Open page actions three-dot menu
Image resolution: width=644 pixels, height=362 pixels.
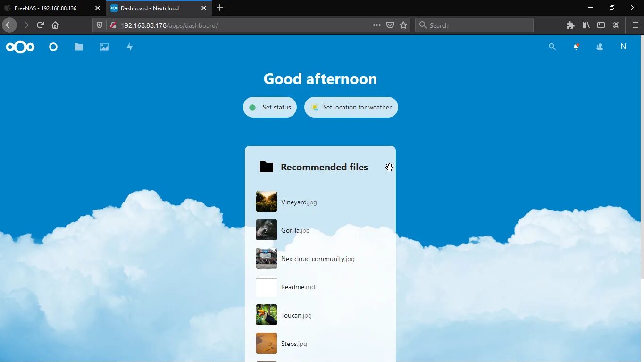click(x=377, y=25)
